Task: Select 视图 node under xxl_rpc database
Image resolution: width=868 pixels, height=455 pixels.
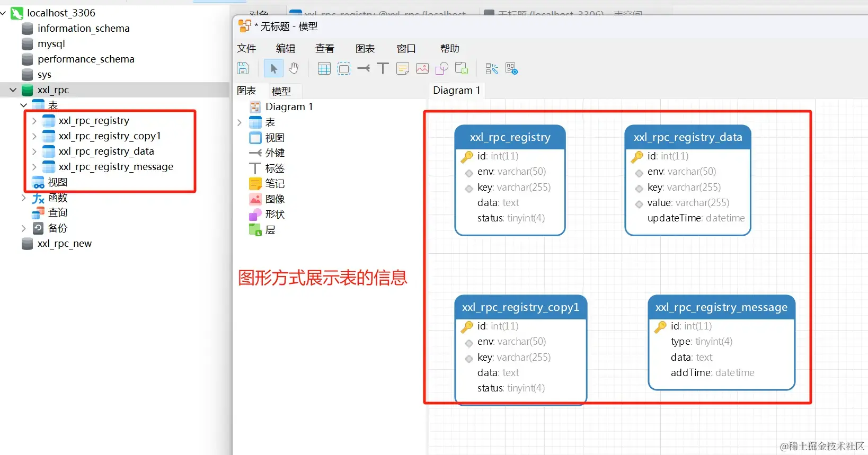Action: point(57,182)
